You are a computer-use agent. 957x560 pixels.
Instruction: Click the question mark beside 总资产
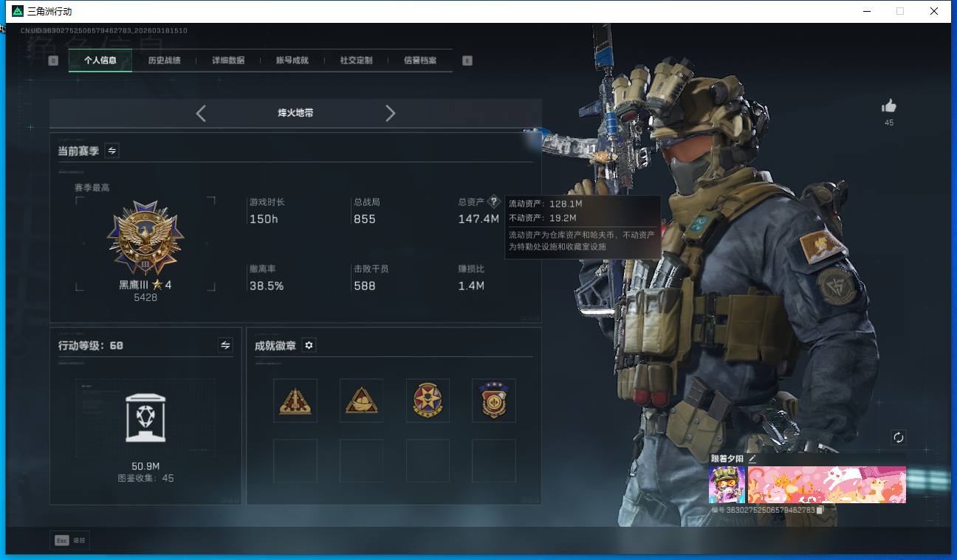click(494, 201)
